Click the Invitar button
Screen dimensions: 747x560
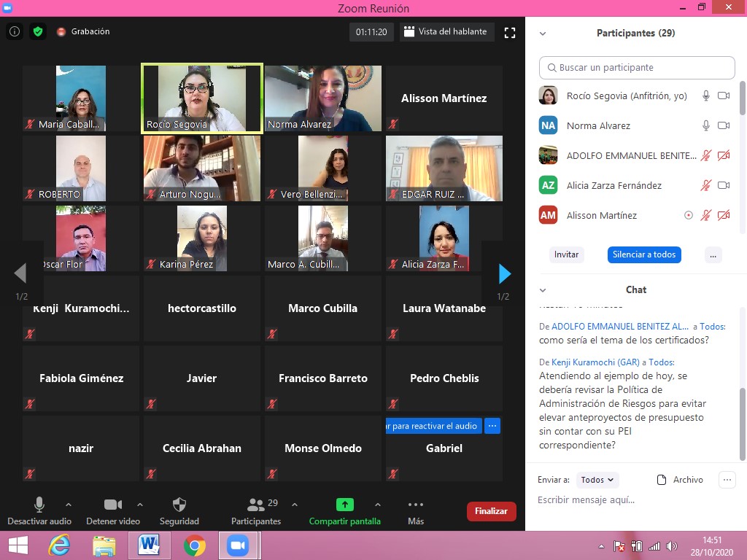(566, 254)
